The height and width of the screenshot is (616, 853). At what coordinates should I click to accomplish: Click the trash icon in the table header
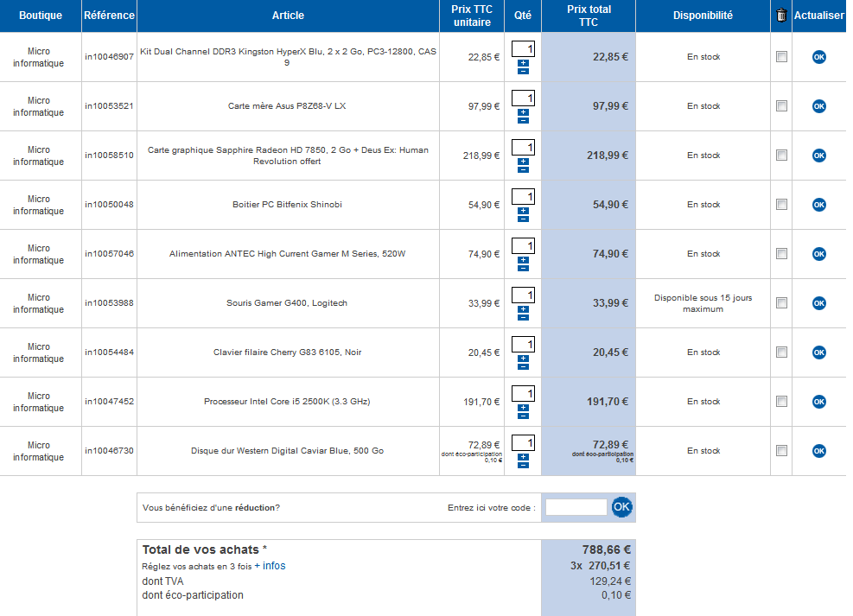coord(781,16)
